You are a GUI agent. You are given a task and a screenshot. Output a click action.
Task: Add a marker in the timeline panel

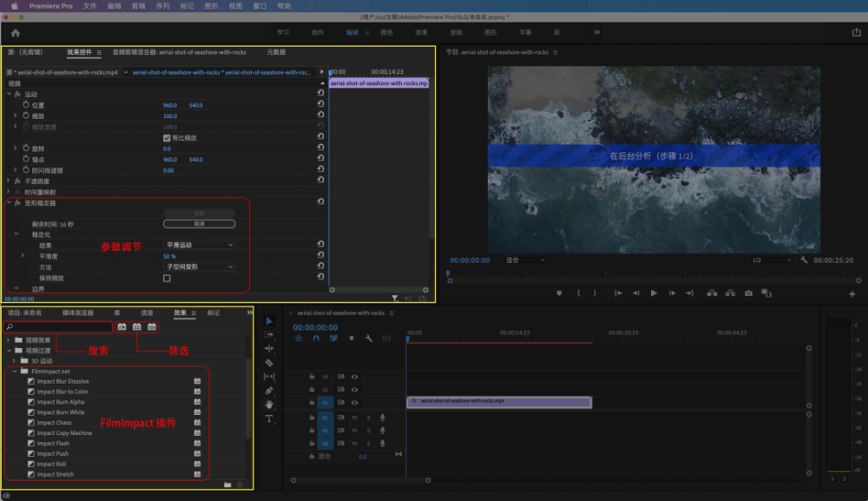[x=352, y=339]
